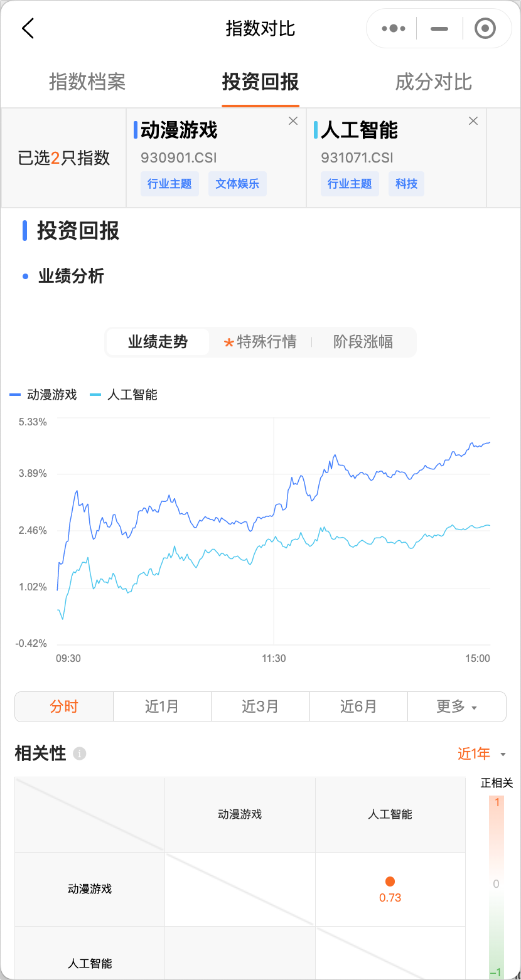Click the 文体娱乐 tag under 动漫游戏
Viewport: 521px width, 980px height.
[237, 184]
